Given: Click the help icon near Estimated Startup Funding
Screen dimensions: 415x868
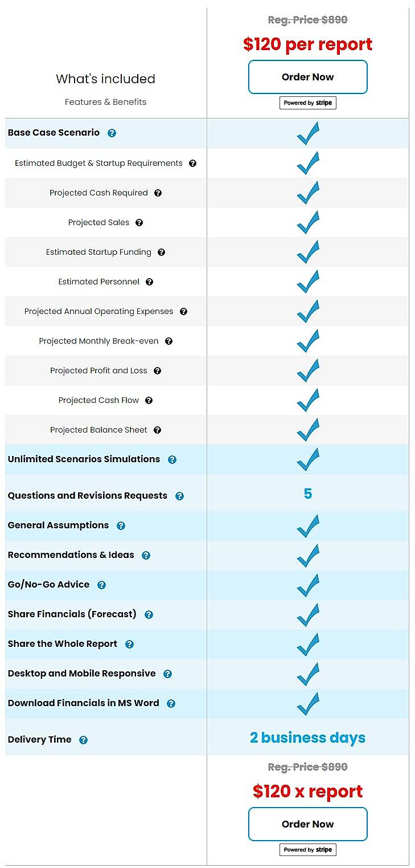Looking at the screenshot, I should coord(161,252).
